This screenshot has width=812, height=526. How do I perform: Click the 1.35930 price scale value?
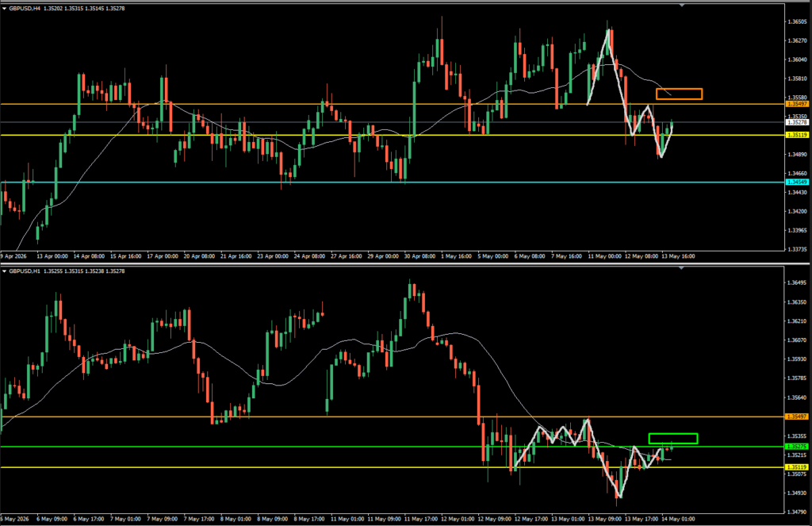click(798, 359)
